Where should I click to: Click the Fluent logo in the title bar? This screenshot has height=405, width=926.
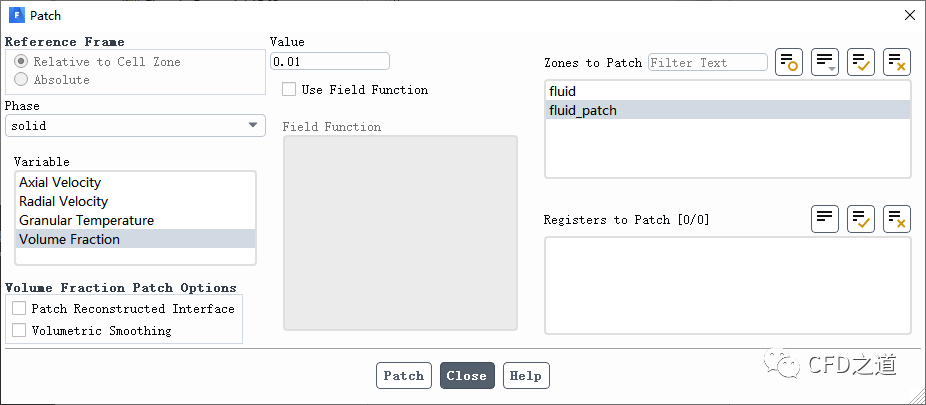(x=17, y=15)
